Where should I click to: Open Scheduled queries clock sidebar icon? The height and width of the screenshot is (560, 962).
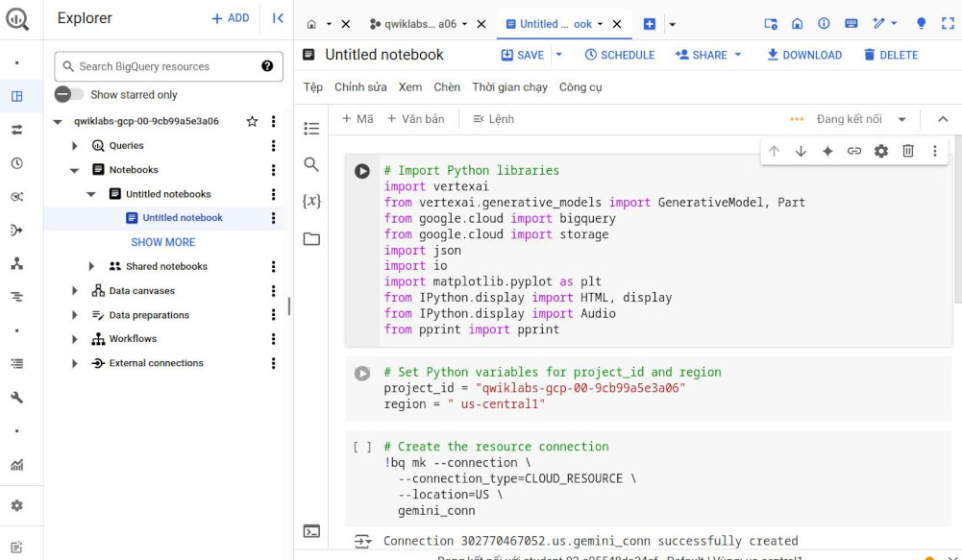pos(17,163)
